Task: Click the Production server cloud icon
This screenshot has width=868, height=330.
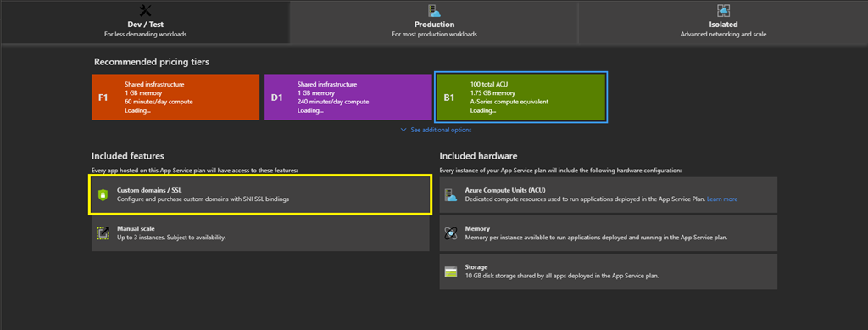Action: tap(434, 10)
